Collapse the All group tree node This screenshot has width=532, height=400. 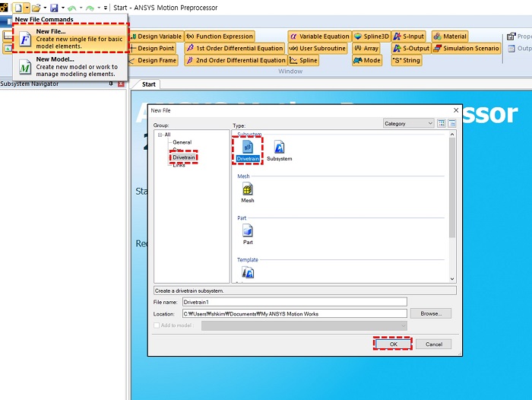[x=160, y=135]
